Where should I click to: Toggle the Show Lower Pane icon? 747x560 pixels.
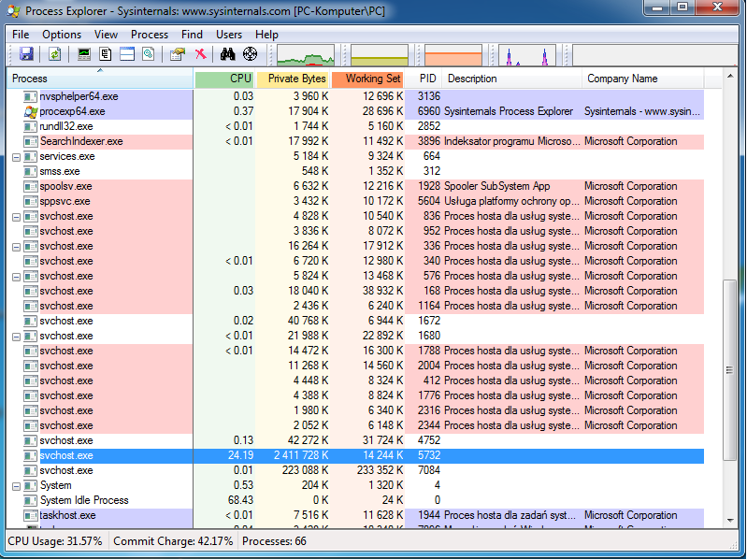(x=127, y=54)
